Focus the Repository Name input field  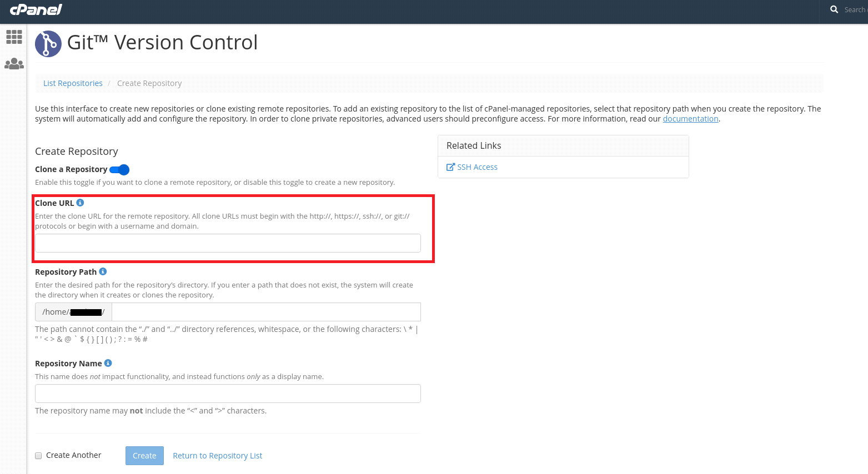coord(228,394)
